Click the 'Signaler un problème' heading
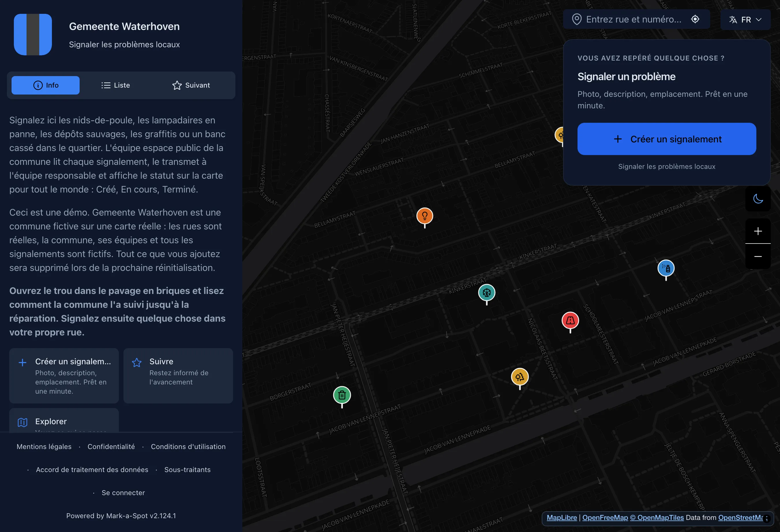 tap(626, 77)
